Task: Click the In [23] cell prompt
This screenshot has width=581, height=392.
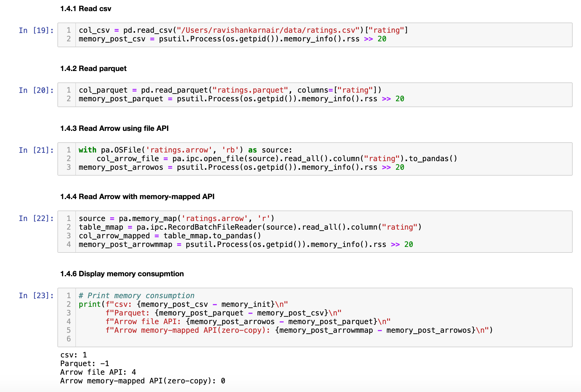Action: coord(36,296)
